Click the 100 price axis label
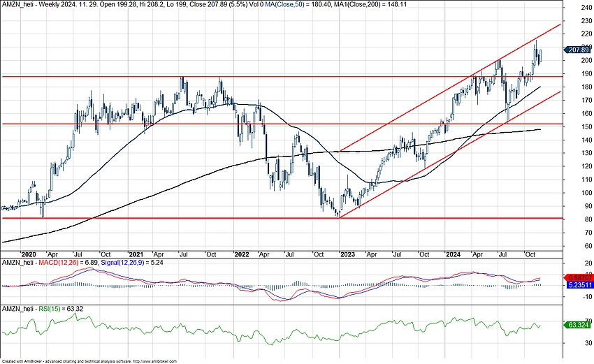The height and width of the screenshot is (364, 594). [587, 193]
